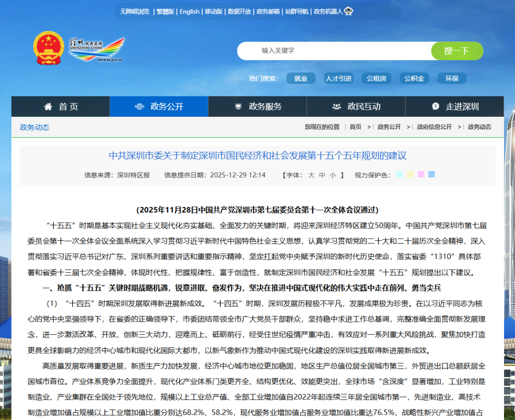Switch to 繁體版 traditional Chinese
Viewport: 515px width, 420px height.
click(x=165, y=11)
